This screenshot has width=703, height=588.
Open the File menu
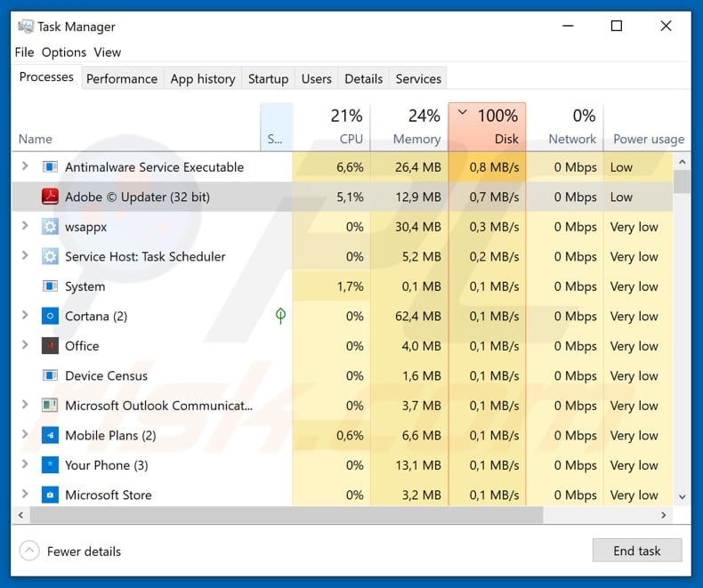[24, 52]
